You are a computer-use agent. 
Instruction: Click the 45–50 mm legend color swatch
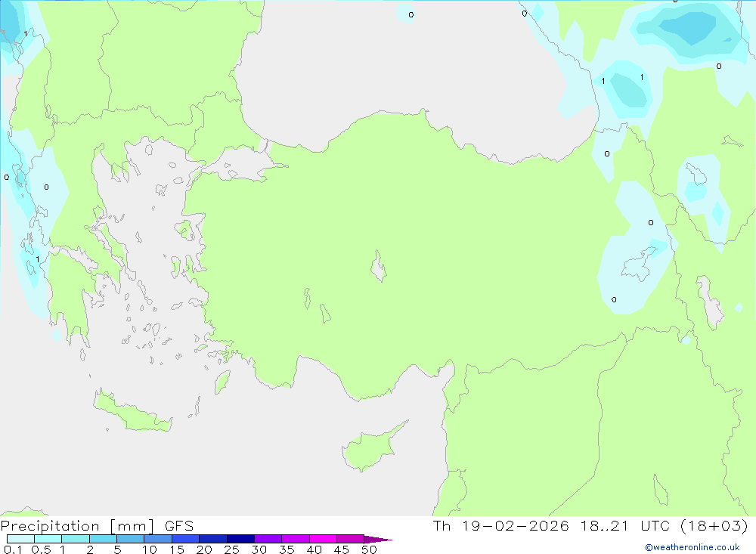[x=351, y=539]
